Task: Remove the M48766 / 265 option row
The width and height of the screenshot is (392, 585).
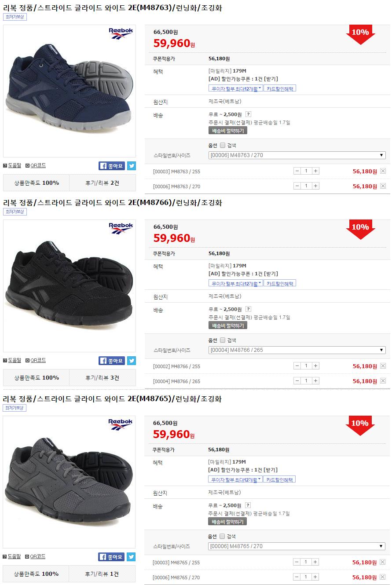Action: pyautogui.click(x=383, y=381)
